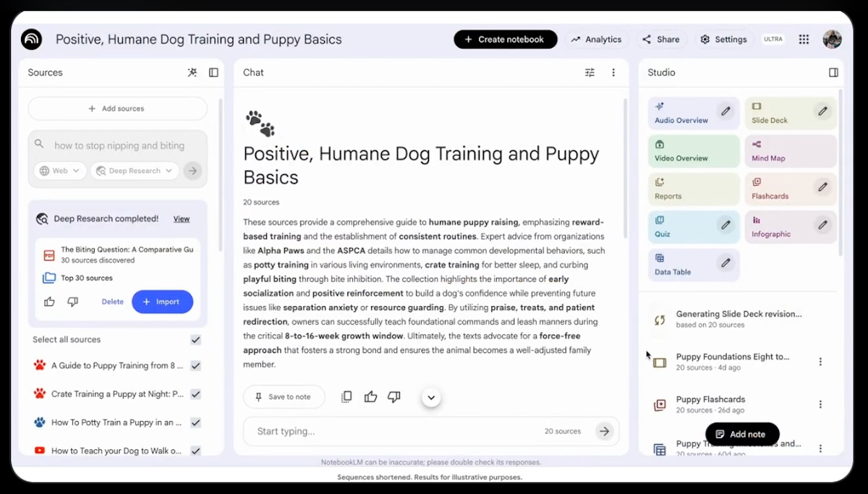Open Mind Map studio tile

[791, 150]
